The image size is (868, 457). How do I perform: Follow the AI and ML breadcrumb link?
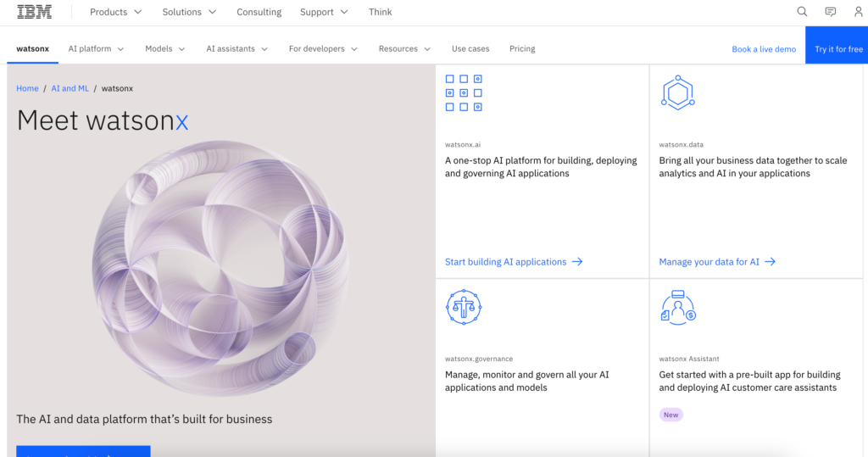click(x=70, y=88)
